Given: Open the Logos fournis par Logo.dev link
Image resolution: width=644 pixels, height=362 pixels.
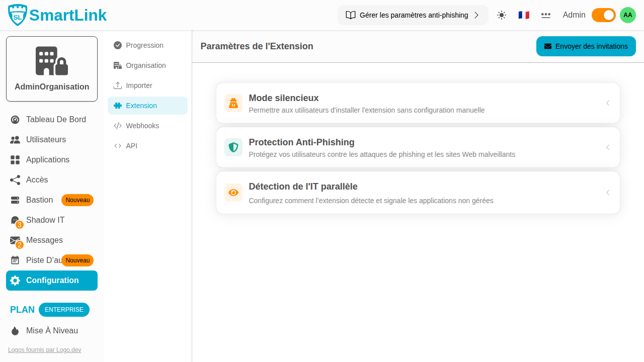Looking at the screenshot, I should [x=44, y=350].
